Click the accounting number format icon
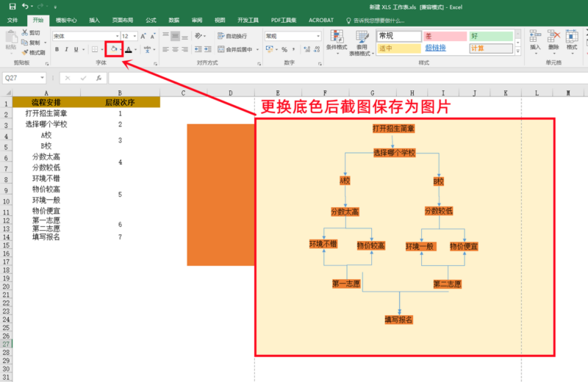 269,49
